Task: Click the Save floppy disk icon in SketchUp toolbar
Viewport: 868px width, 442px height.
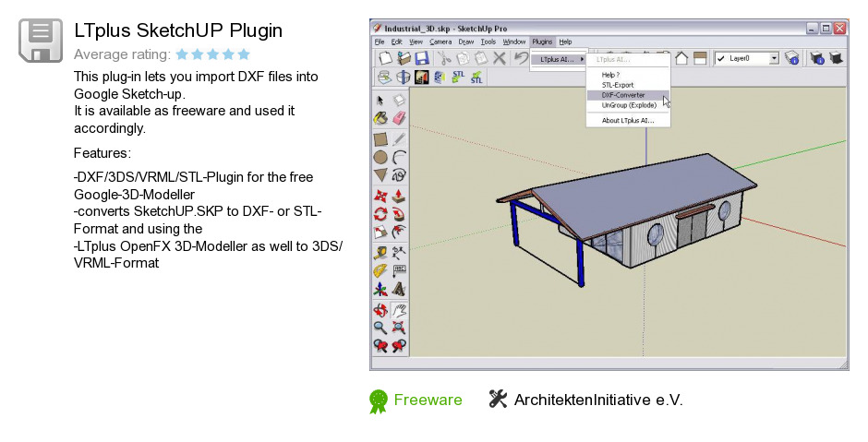Action: (422, 57)
